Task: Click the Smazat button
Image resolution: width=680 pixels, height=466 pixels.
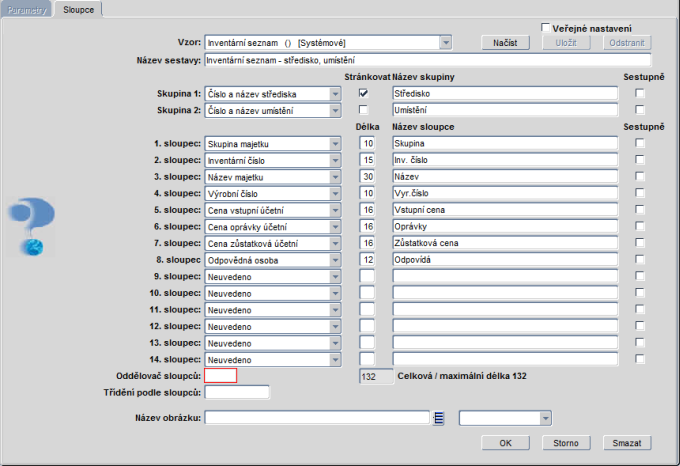Action: point(627,443)
